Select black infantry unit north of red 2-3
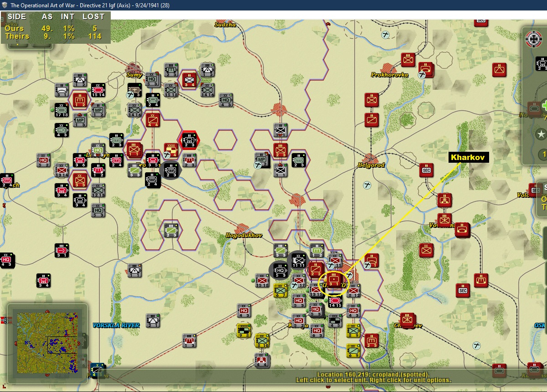 point(280,130)
